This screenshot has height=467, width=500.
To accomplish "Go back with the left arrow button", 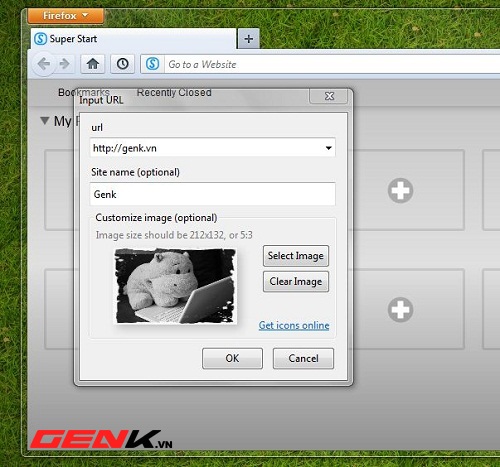I will click(44, 64).
